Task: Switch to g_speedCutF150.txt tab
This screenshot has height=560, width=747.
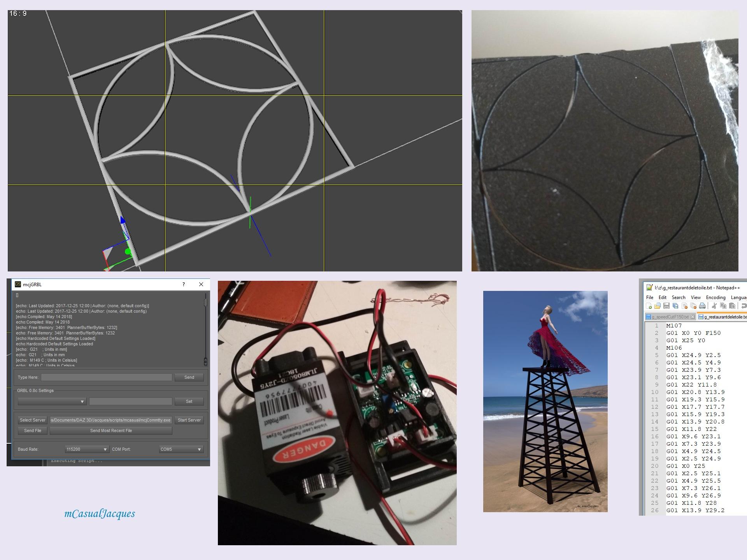Action: [x=670, y=317]
